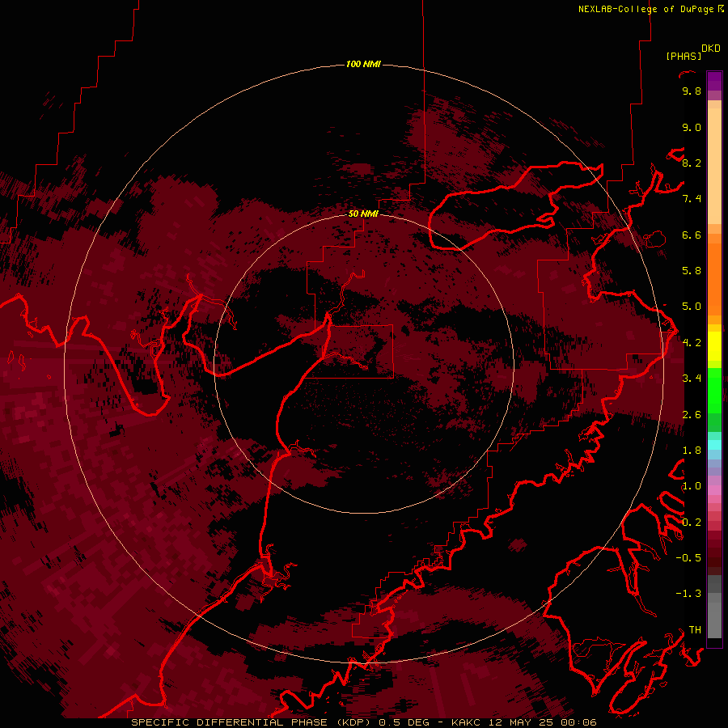
Task: Click the 5.0 legend value
Action: point(692,307)
